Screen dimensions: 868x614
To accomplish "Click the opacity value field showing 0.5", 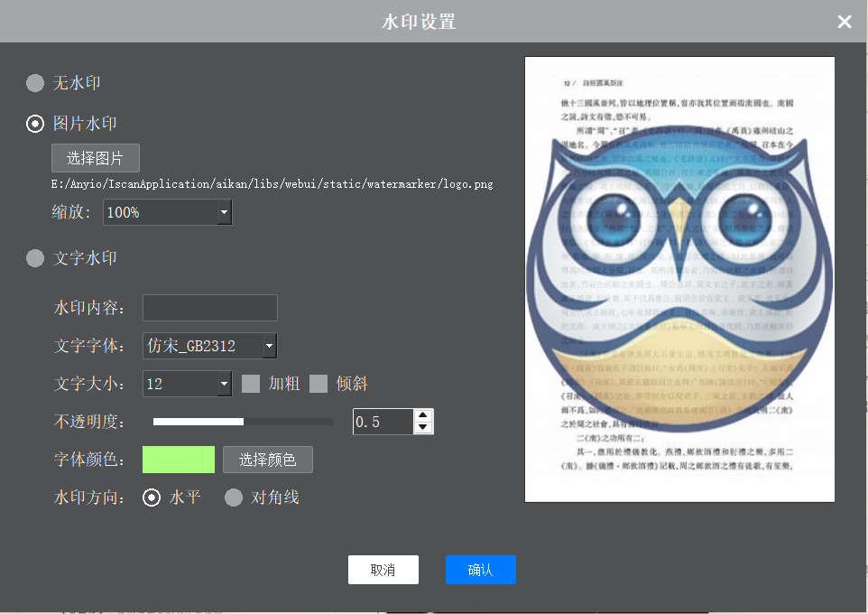I will pyautogui.click(x=383, y=422).
